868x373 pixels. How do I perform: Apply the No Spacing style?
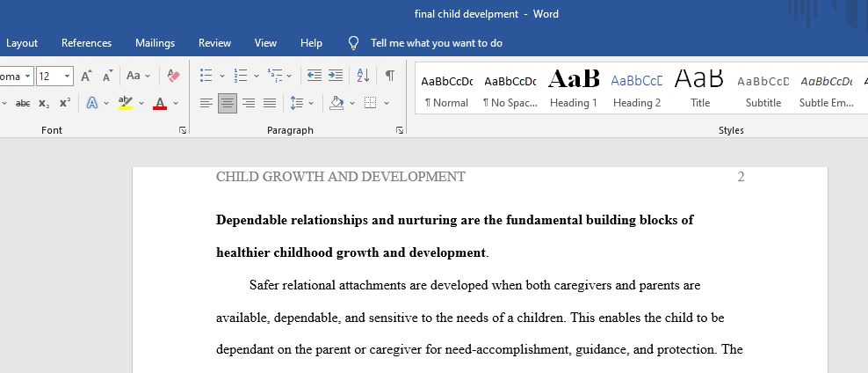coord(510,89)
